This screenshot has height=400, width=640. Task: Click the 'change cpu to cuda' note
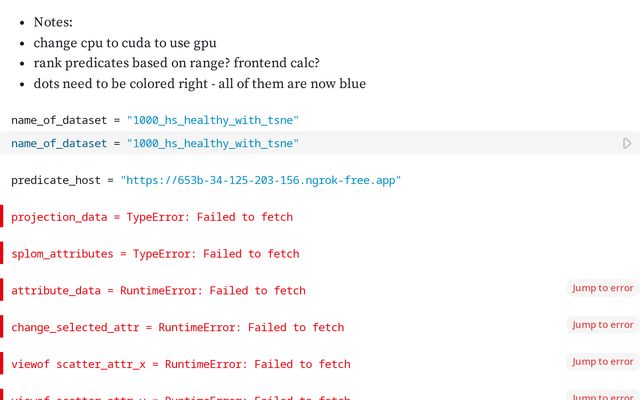(125, 43)
